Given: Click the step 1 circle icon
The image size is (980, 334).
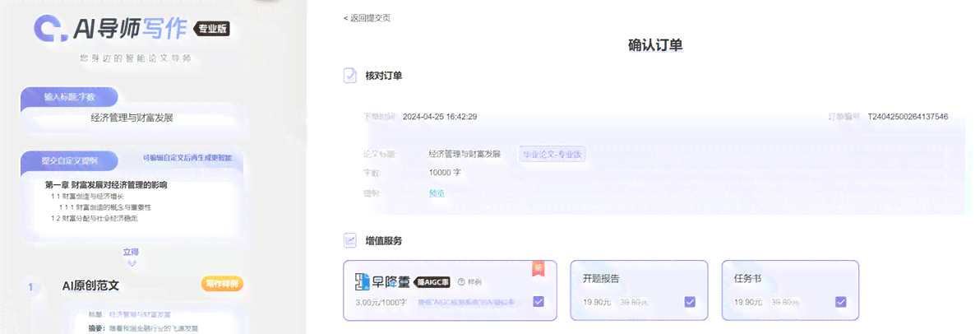Looking at the screenshot, I should 30,288.
